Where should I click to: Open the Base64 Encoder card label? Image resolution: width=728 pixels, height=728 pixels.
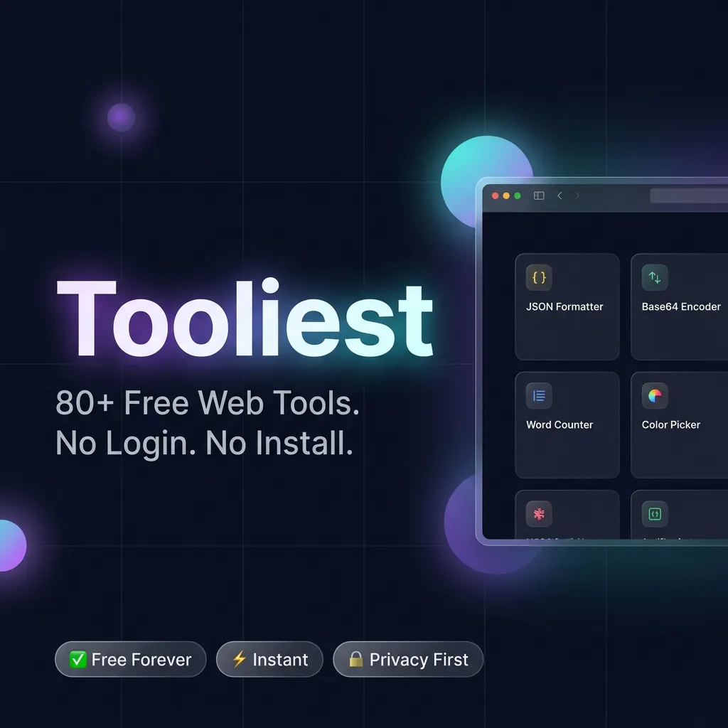pos(680,306)
